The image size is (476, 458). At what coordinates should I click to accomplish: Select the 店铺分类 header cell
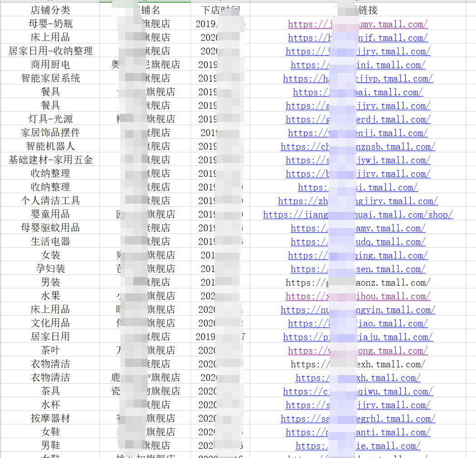pos(50,10)
